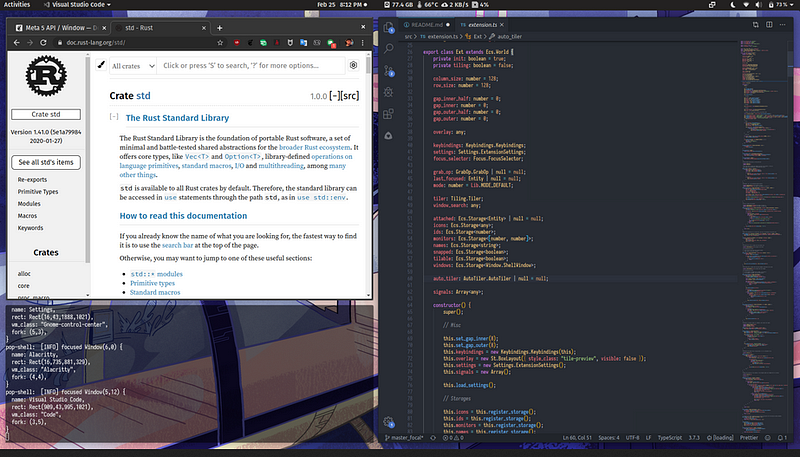Viewport: 800px width, 457px height.
Task: Jump to Modules in docs sidebar
Action: tap(29, 204)
